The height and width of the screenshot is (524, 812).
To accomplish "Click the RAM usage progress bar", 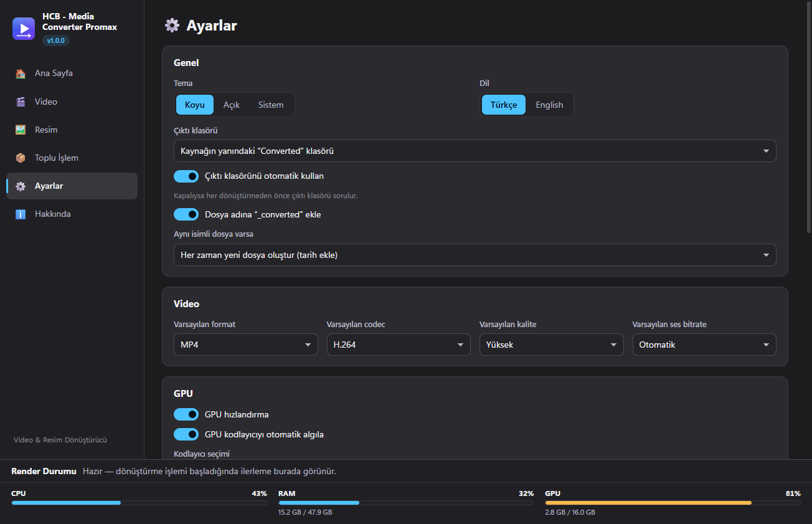I will click(406, 503).
